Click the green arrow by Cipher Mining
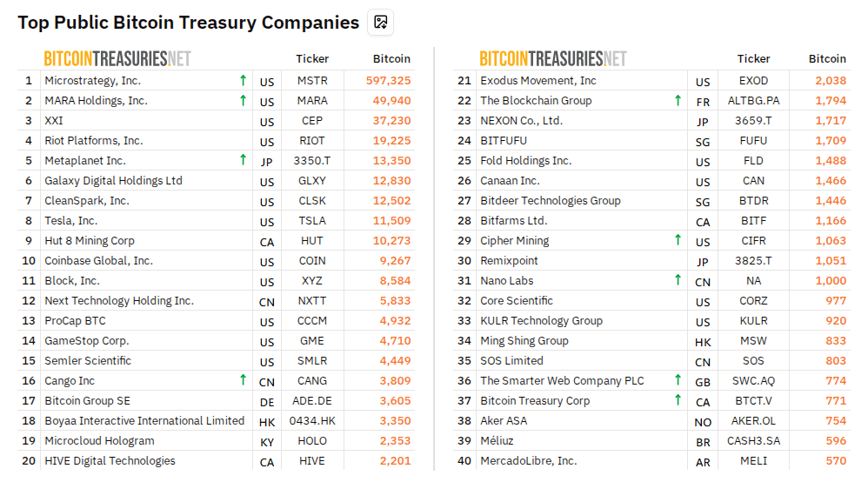Screen dimensions: 868x482 [678, 240]
